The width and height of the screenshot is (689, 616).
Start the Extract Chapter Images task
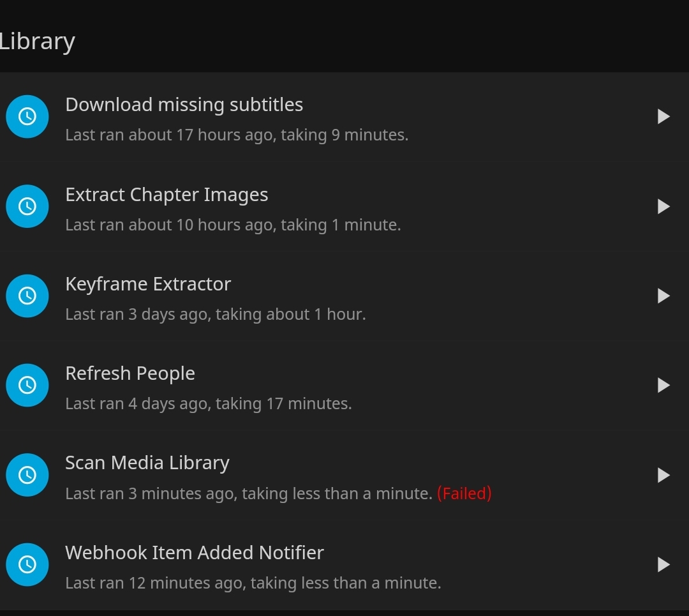pyautogui.click(x=663, y=206)
